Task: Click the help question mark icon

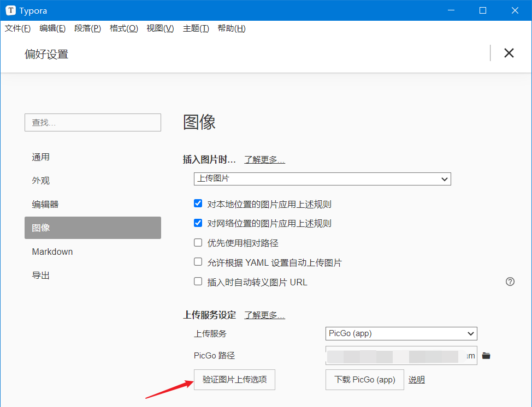Action: click(510, 282)
